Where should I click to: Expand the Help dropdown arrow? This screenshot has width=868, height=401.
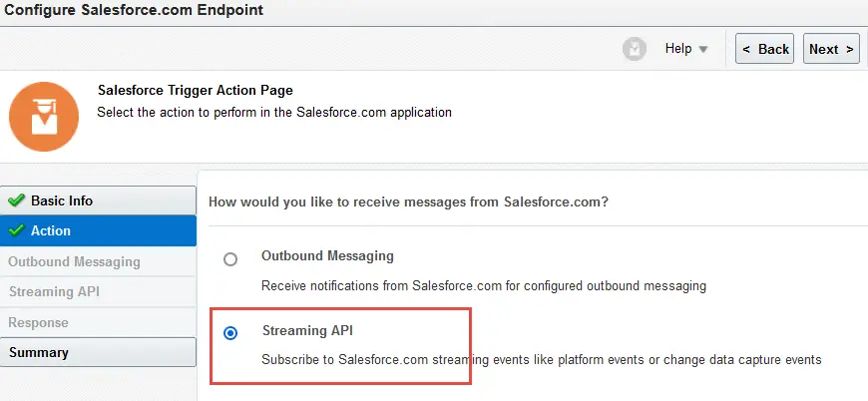[x=703, y=49]
